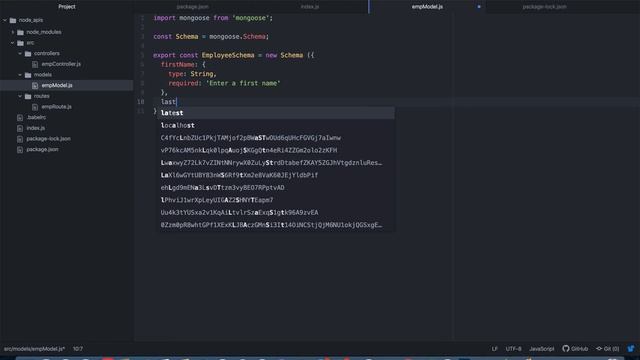Click the src/models/empModel.js path in status bar

(34, 349)
